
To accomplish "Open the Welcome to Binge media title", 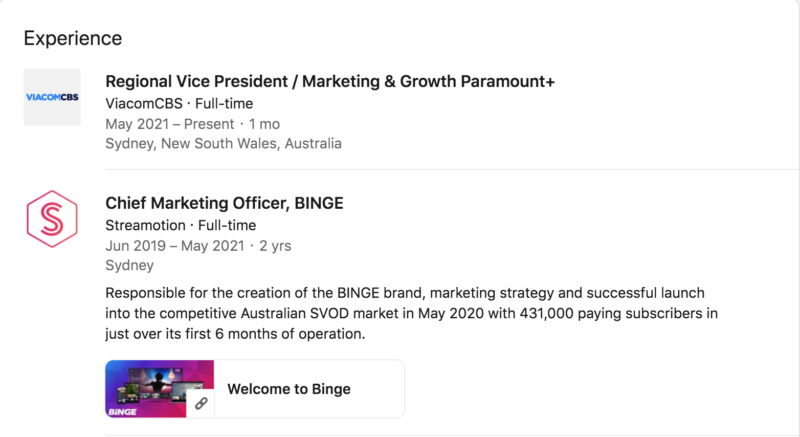I will click(289, 388).
